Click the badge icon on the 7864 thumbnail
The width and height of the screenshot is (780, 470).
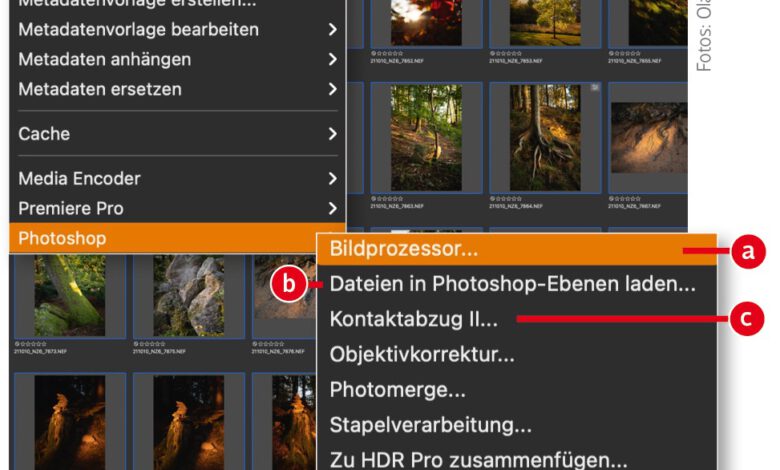tap(594, 88)
